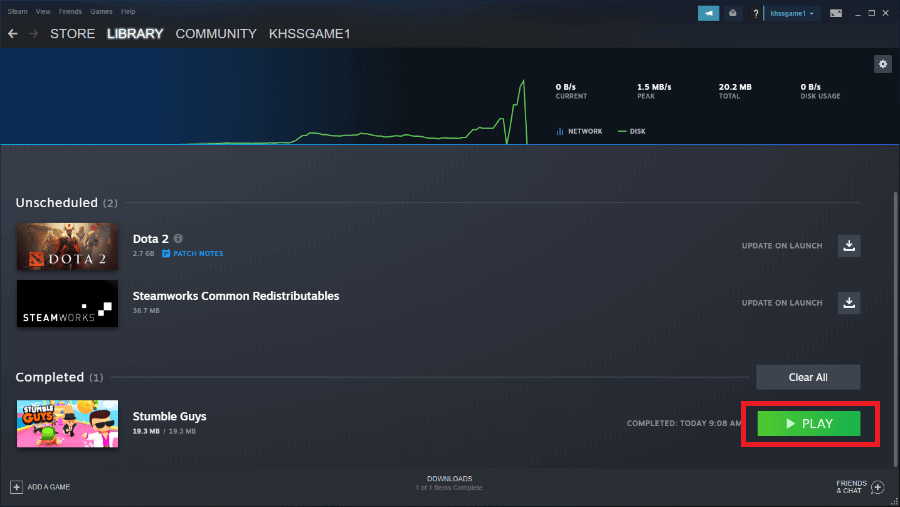
Task: Select the Stumble Guys title
Action: [169, 416]
